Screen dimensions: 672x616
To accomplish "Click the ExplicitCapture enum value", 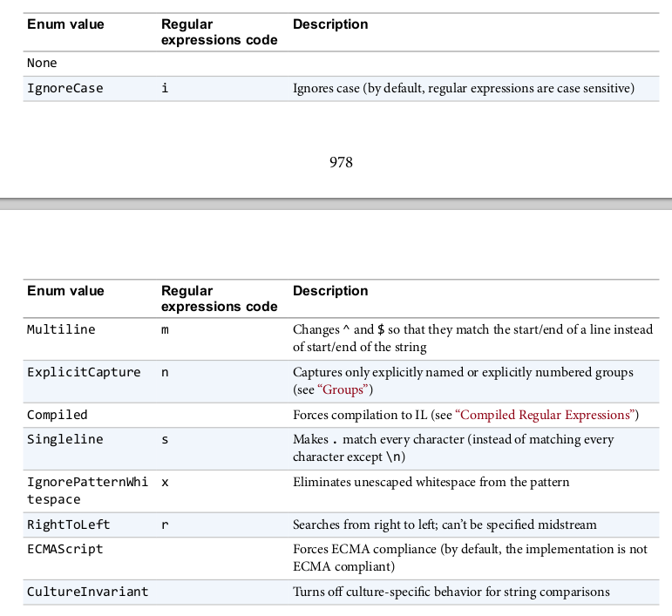I will (x=84, y=372).
